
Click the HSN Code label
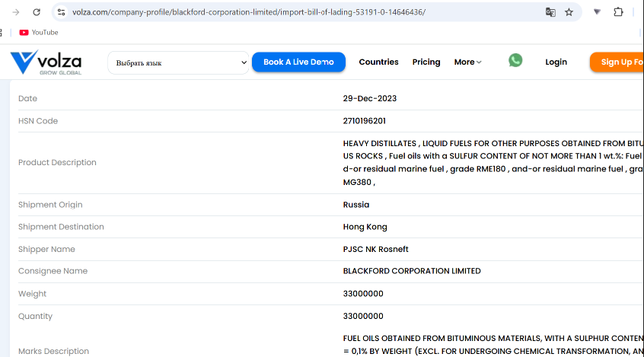point(38,121)
